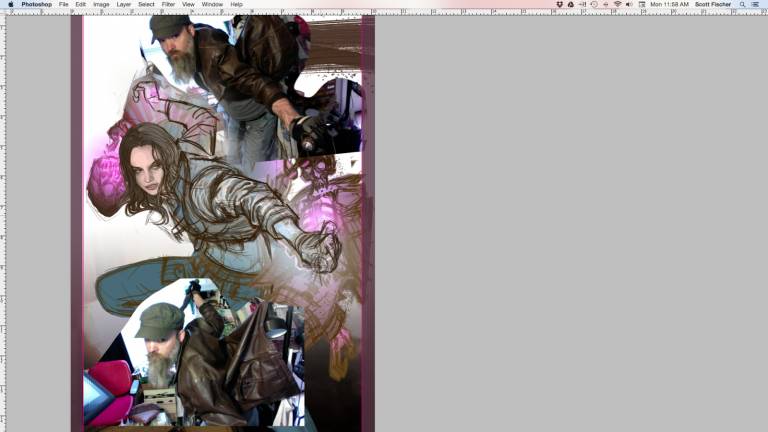Viewport: 768px width, 432px height.
Task: Open the Edit menu
Action: [x=80, y=4]
